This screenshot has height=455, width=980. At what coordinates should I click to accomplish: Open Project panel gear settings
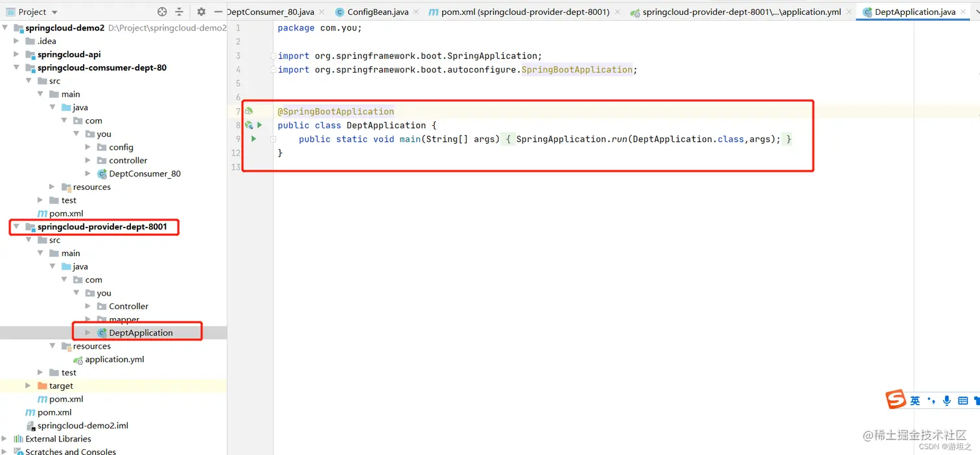click(x=201, y=12)
